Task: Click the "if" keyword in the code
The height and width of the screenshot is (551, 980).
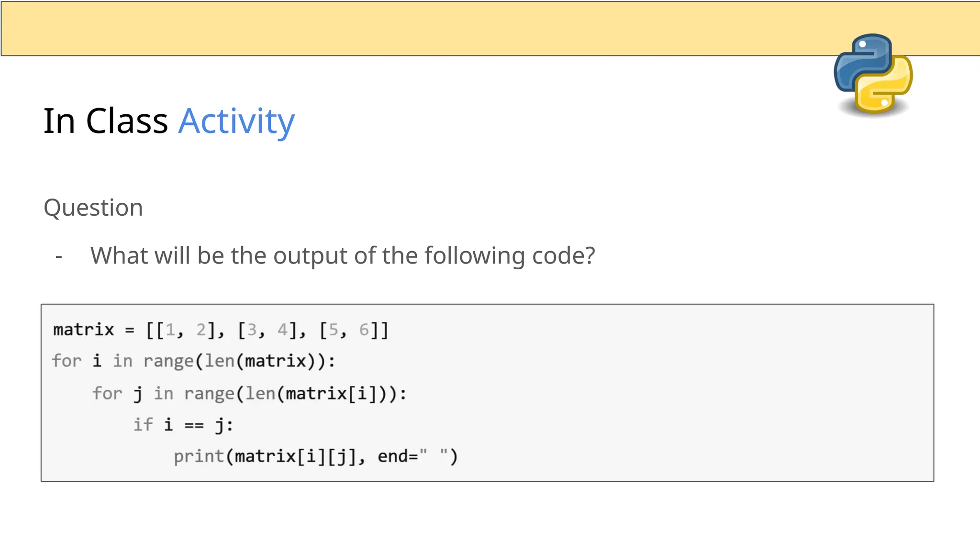Action: click(143, 425)
